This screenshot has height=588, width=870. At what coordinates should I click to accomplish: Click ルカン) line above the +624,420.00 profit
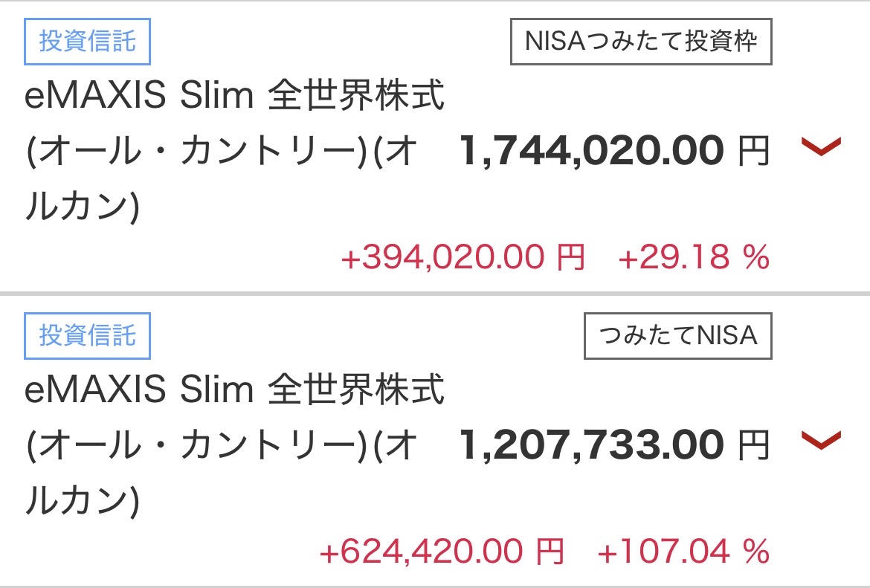click(82, 501)
